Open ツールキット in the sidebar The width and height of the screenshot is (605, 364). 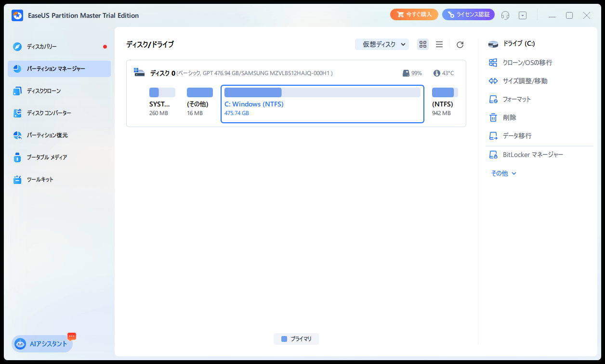[x=59, y=180]
